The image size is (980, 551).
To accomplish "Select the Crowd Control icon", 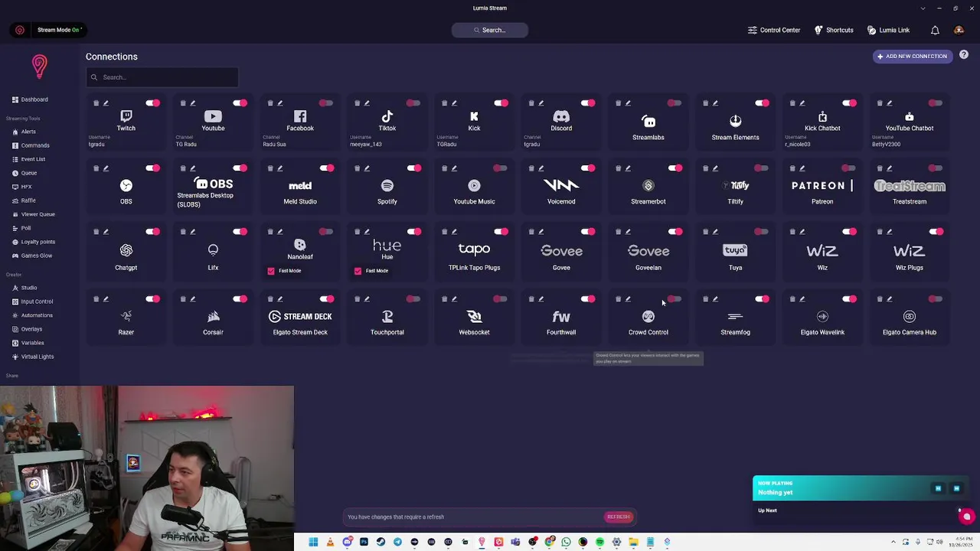I will (648, 316).
